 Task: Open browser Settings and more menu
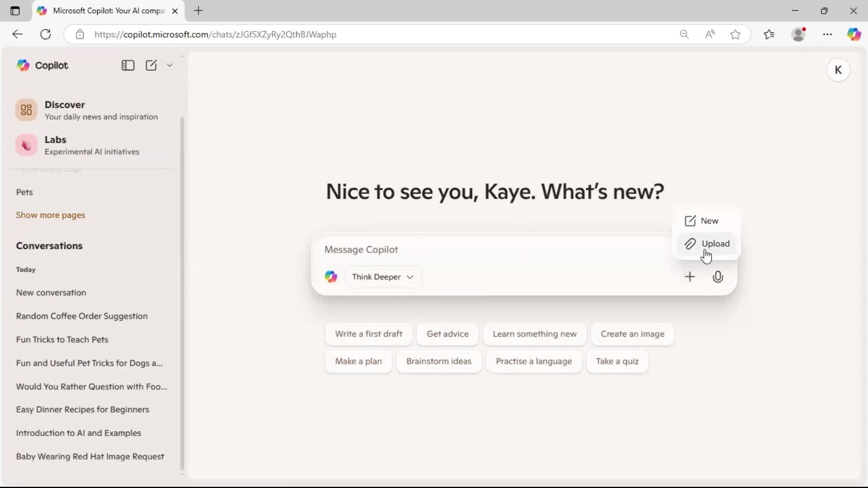point(827,34)
